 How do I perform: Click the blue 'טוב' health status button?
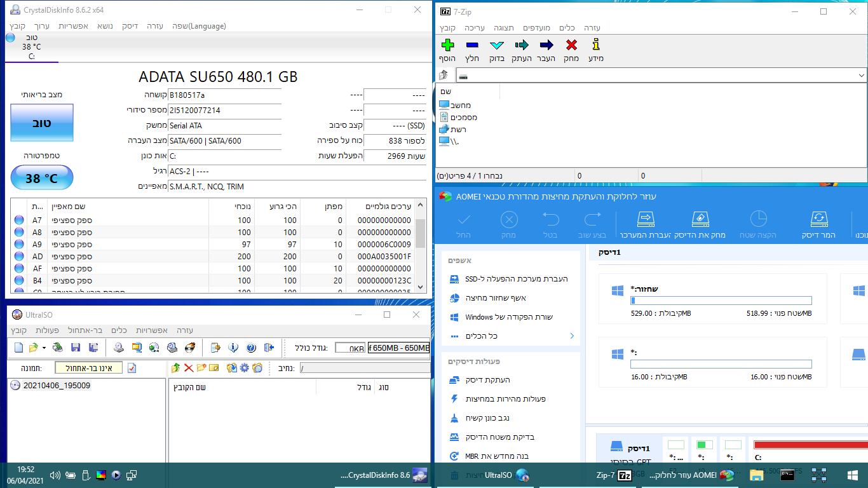[42, 123]
